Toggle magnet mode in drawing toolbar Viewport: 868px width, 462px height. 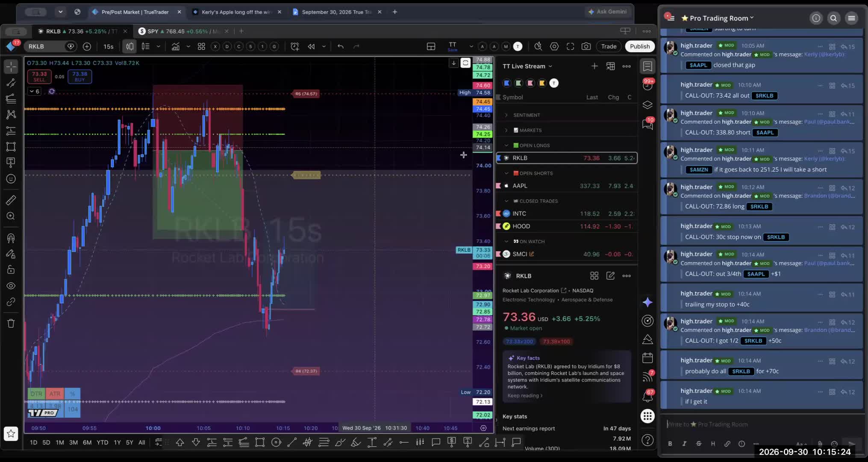point(11,238)
